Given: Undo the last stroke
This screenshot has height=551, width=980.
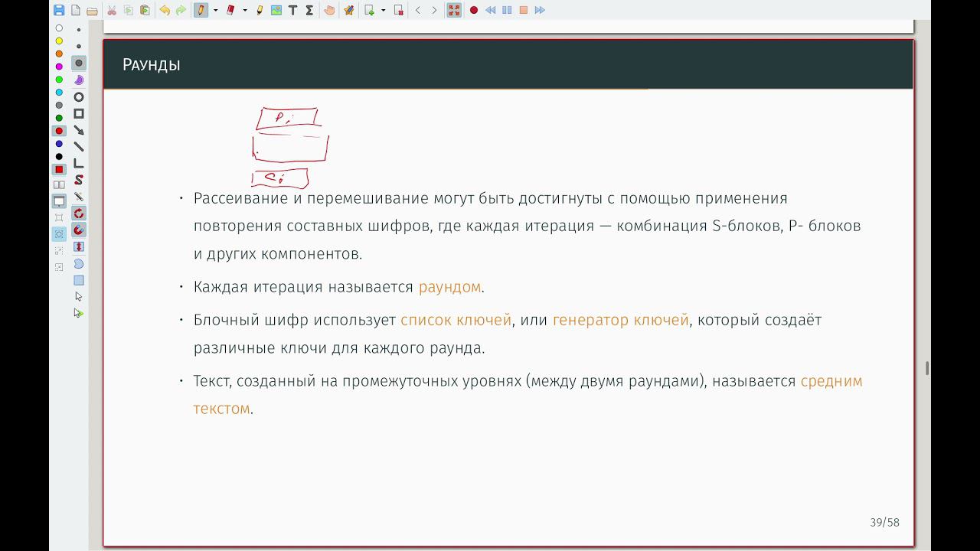Looking at the screenshot, I should (x=165, y=11).
